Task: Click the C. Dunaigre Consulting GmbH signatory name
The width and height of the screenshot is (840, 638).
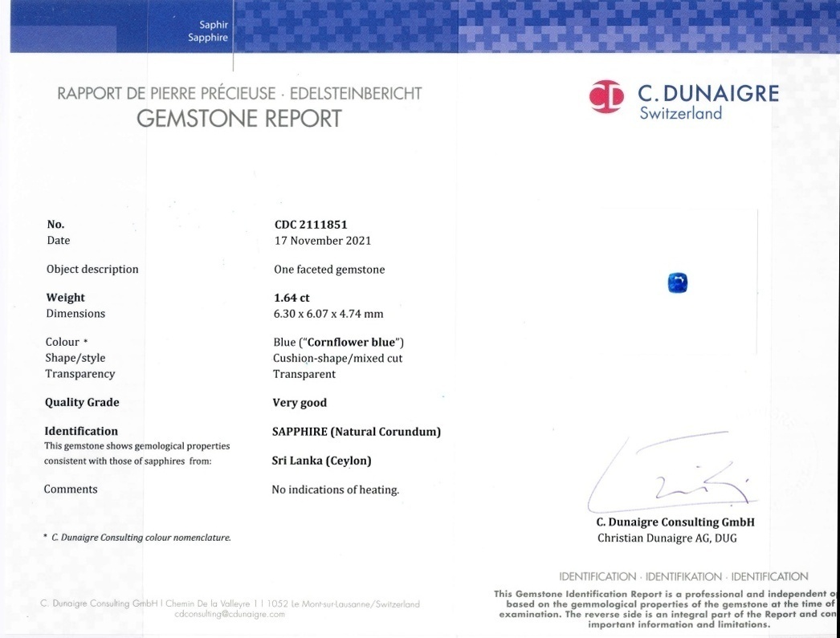Action: pyautogui.click(x=675, y=522)
